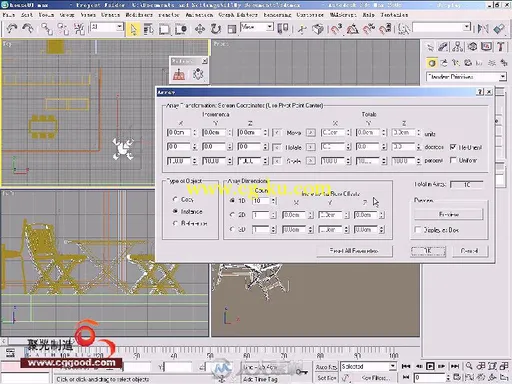This screenshot has width=512, height=384.
Task: Activate the Select Object arrow tool
Action: 133,29
